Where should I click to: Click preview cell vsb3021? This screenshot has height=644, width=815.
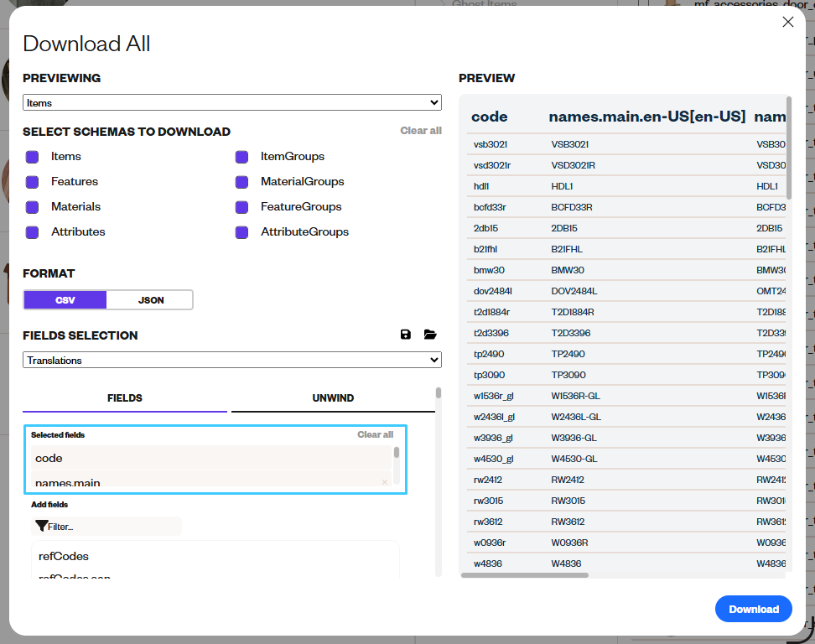click(491, 144)
